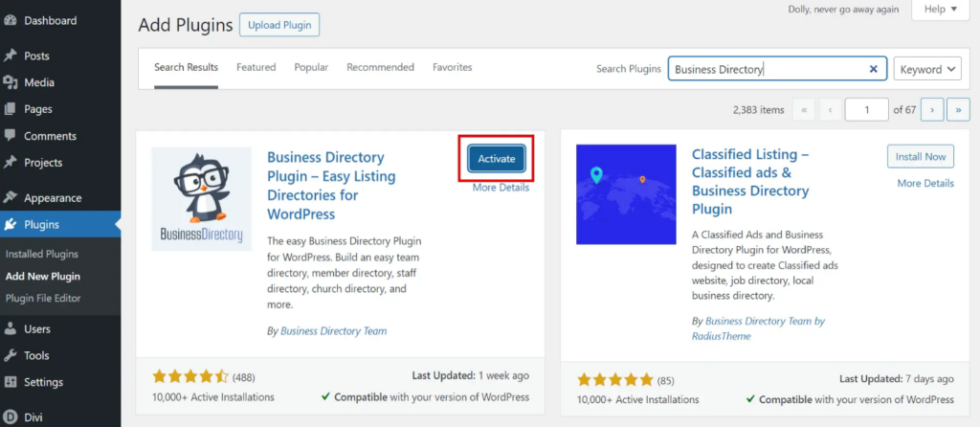Click the Pages icon in sidebar
Viewport: 980px width, 427px height.
(11, 109)
